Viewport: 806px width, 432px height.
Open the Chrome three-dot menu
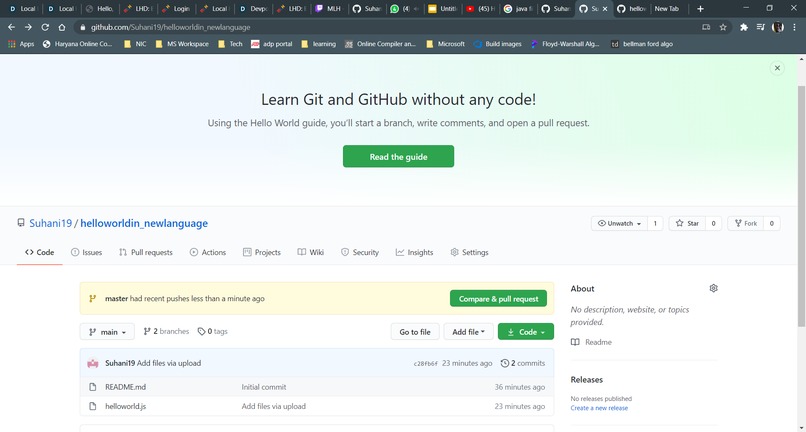coord(795,27)
